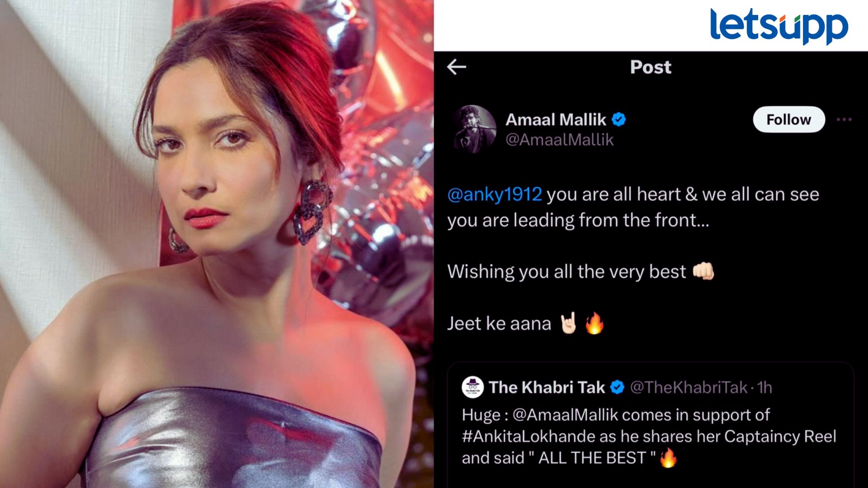Open the woman's portrait photo
868x488 pixels.
point(217,244)
